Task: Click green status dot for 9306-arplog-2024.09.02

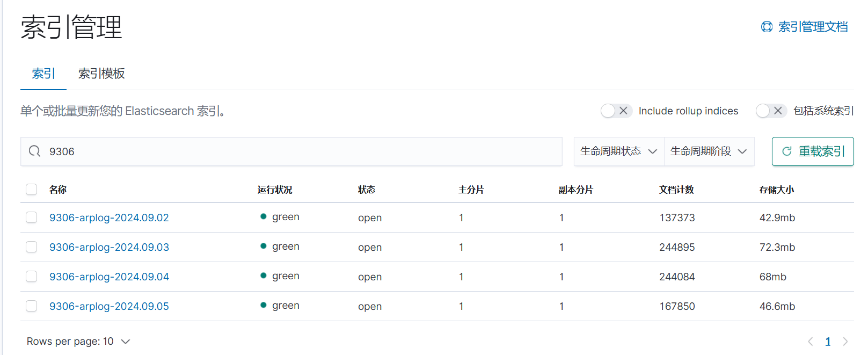Action: click(x=264, y=216)
